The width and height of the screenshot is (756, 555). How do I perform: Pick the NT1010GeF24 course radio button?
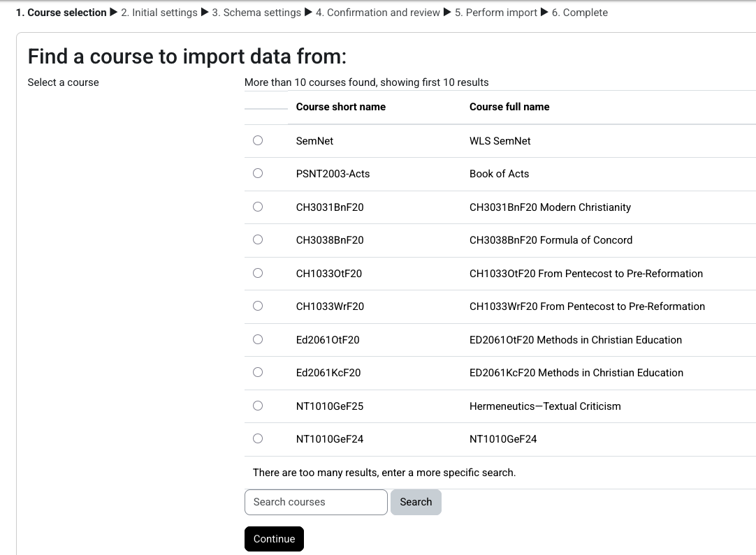(x=258, y=438)
